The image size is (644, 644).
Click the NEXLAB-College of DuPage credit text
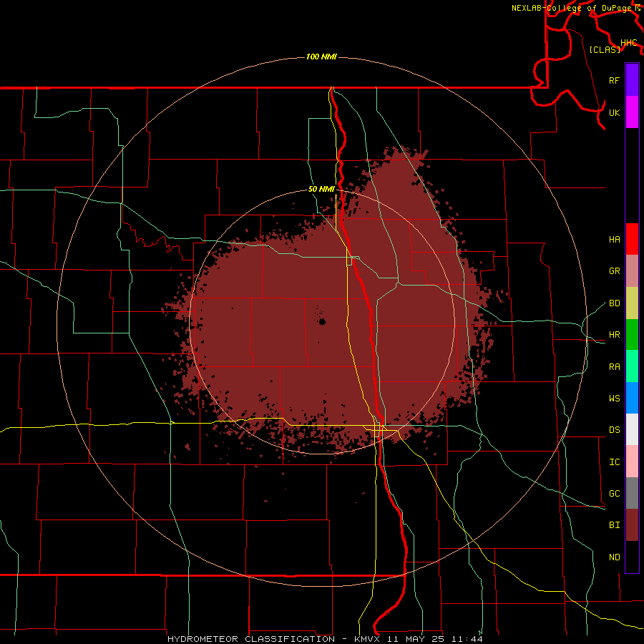pyautogui.click(x=571, y=8)
